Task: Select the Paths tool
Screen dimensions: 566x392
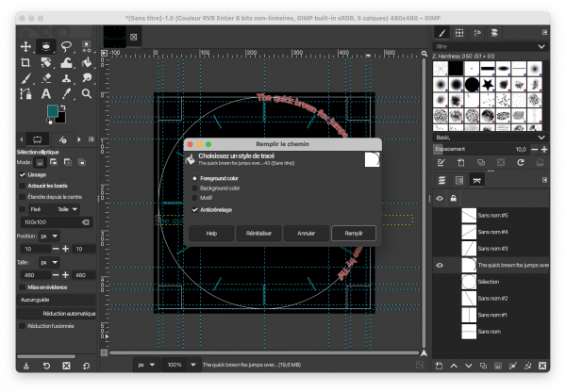Action: pyautogui.click(x=25, y=94)
